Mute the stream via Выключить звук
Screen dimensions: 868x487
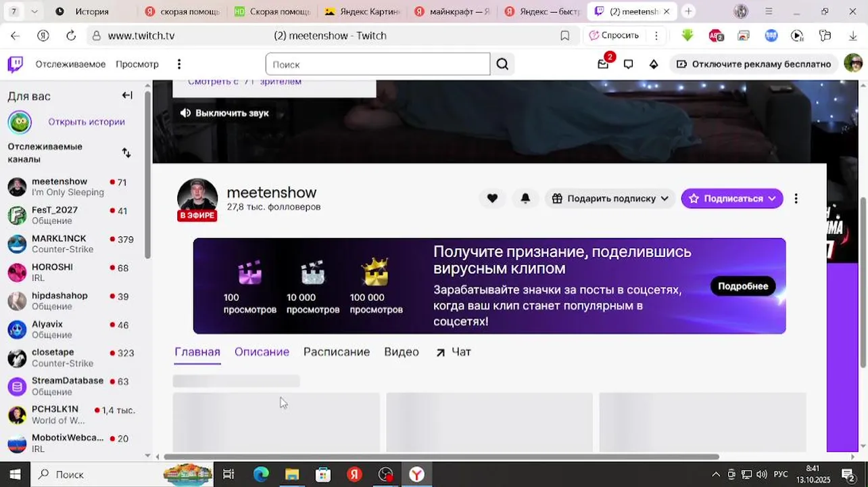[x=224, y=113]
